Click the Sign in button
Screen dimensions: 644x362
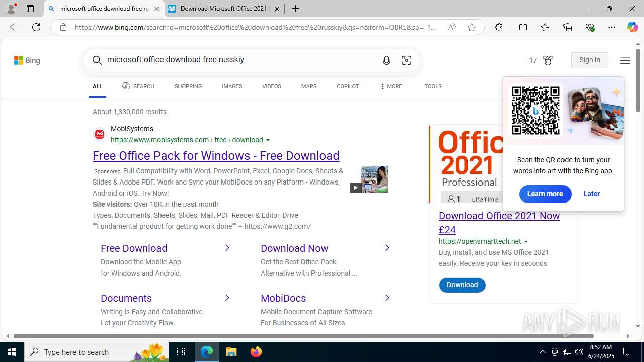590,60
